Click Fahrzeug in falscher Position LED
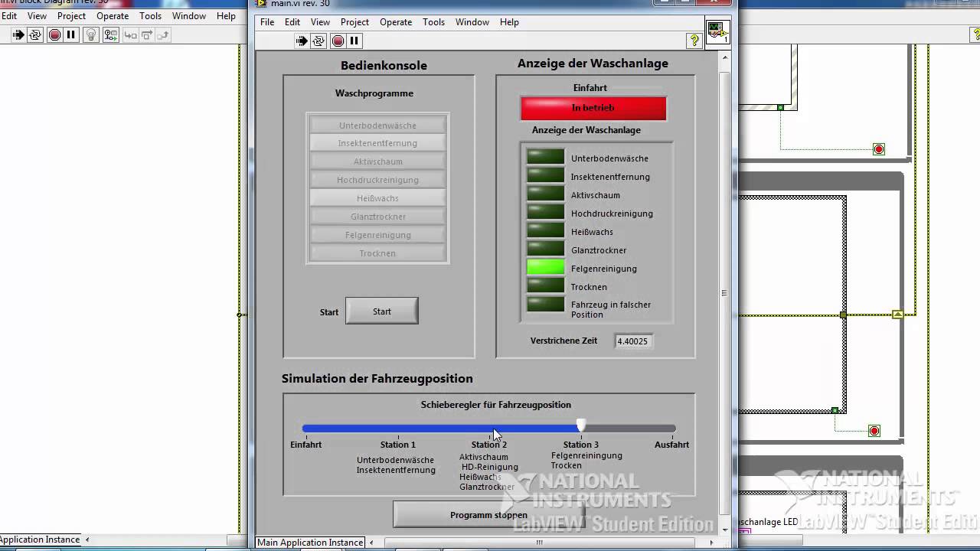Viewport: 980px width, 551px height. point(545,305)
